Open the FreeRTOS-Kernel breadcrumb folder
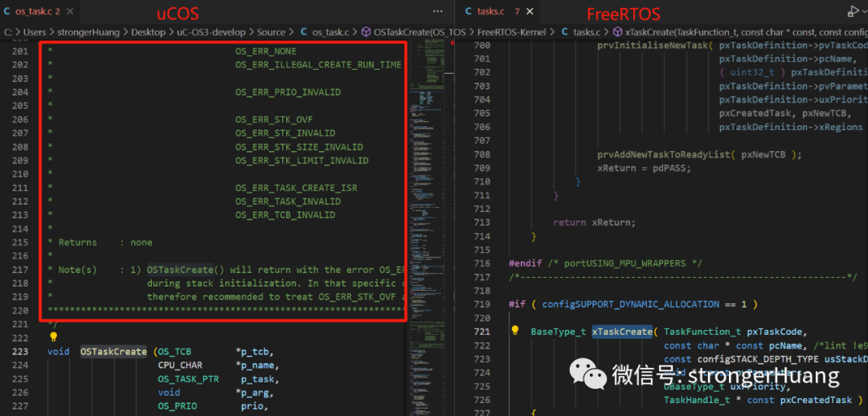The height and width of the screenshot is (416, 868). pyautogui.click(x=511, y=32)
